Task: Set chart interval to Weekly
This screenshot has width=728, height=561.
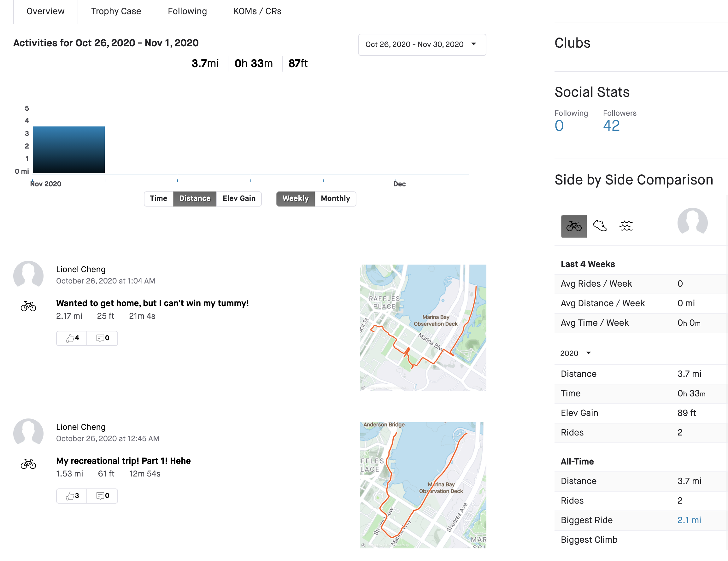Action: coord(295,199)
